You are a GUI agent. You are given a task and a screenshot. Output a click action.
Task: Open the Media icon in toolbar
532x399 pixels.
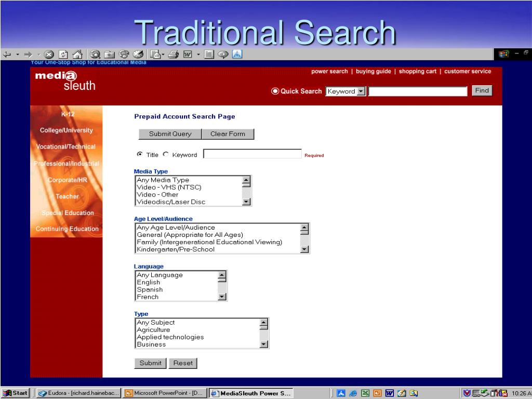124,54
